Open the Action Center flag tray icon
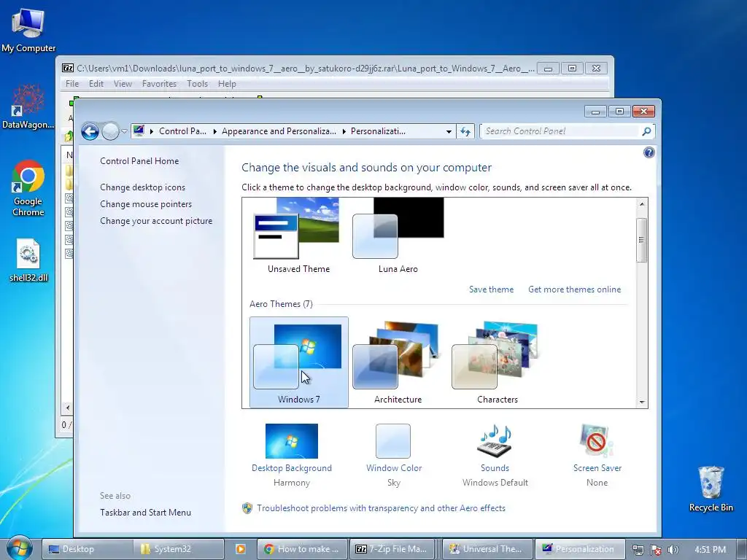Screen dimensions: 747x560 [656, 550]
